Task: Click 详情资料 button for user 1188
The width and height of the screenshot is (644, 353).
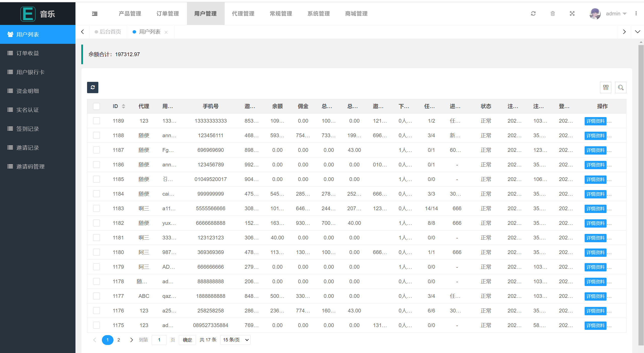Action: [x=595, y=135]
